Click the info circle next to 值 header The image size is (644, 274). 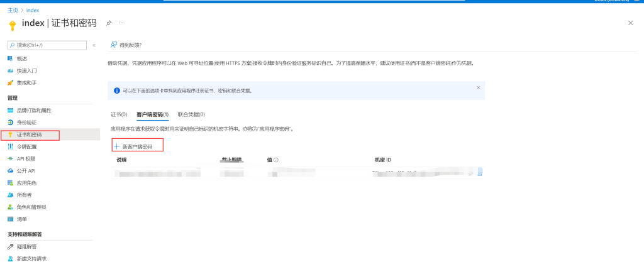[276, 160]
